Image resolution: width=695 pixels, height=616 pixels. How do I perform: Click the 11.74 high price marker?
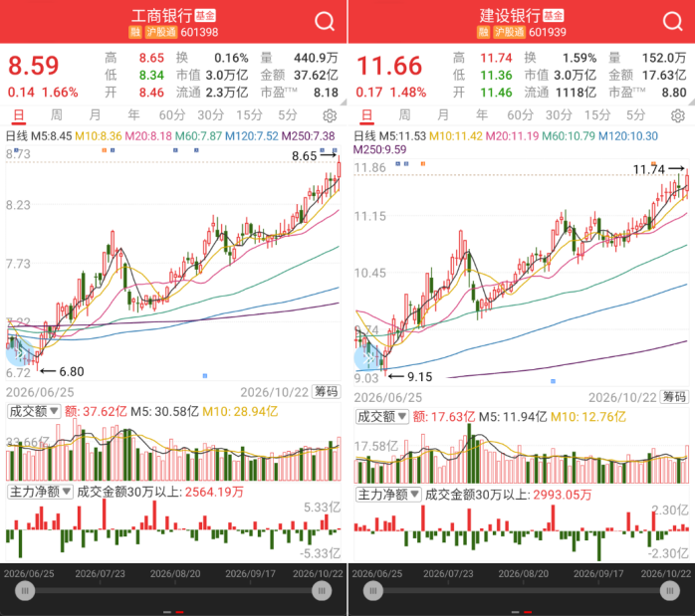tap(649, 169)
